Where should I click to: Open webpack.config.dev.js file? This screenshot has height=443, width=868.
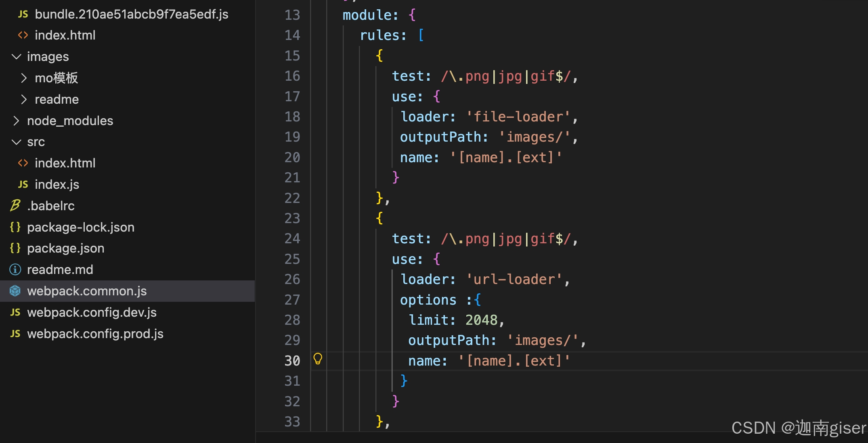92,312
